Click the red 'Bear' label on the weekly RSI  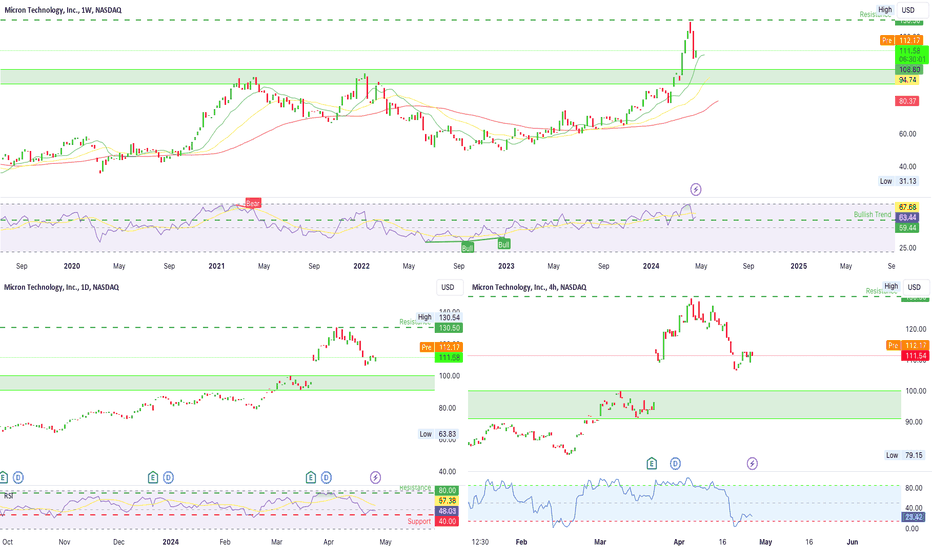point(253,203)
